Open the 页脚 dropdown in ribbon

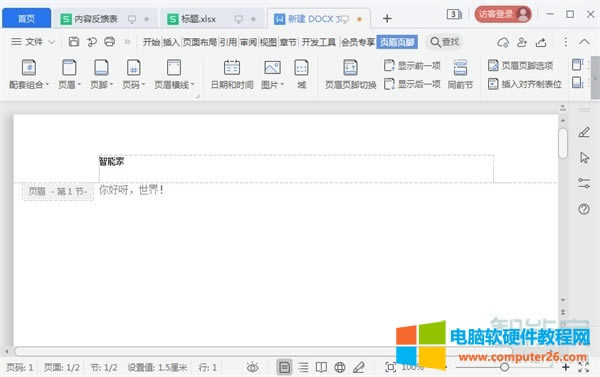click(101, 74)
